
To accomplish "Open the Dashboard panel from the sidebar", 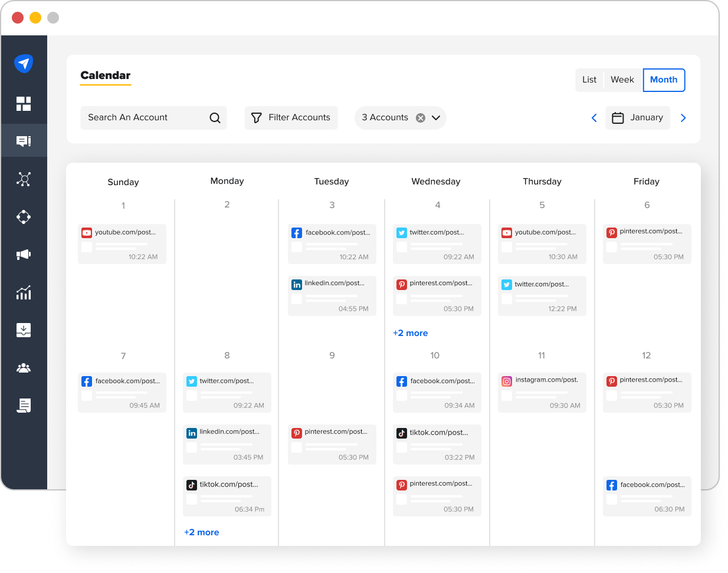I will click(24, 103).
